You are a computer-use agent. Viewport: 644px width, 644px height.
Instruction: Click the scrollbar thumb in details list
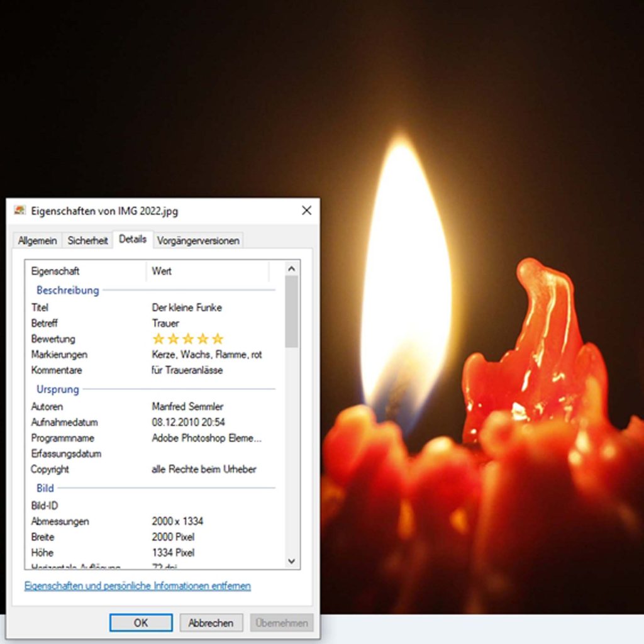291,311
